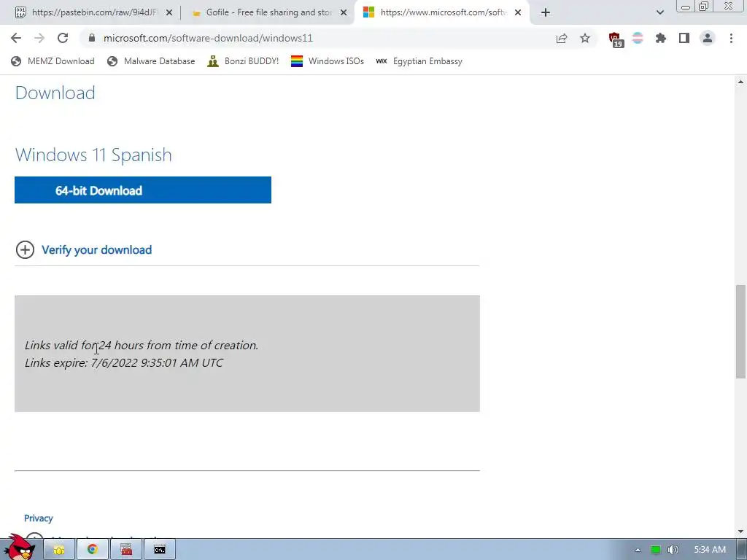Click the page scrollbar thumb
The height and width of the screenshot is (560, 747).
[740, 332]
